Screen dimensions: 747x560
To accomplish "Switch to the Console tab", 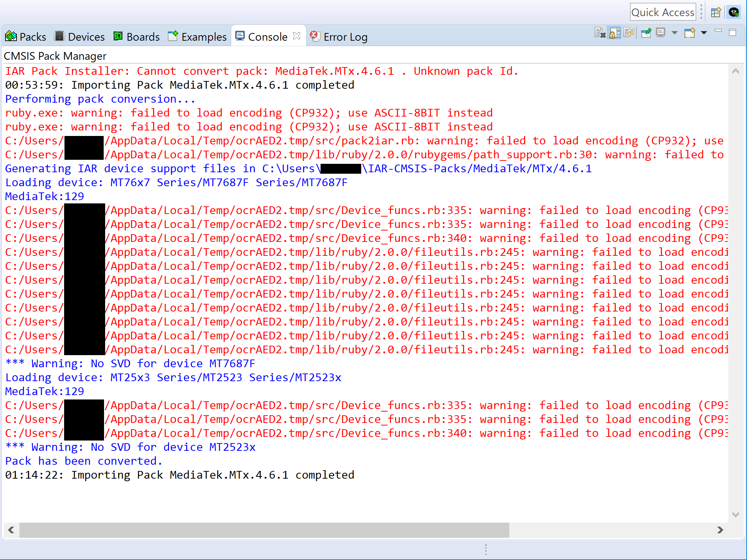I will click(267, 36).
